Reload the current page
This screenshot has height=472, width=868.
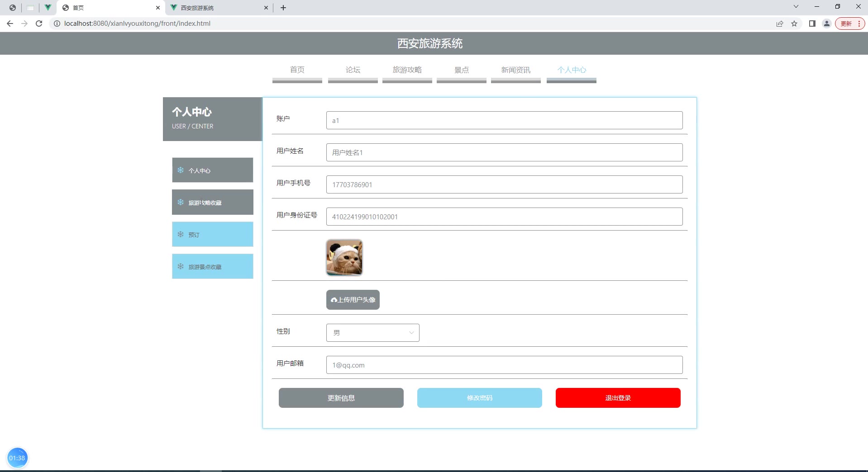pos(39,24)
